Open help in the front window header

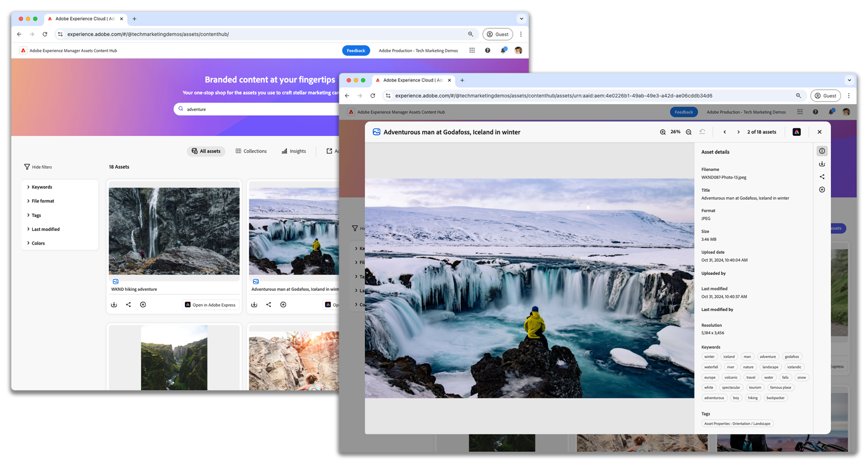[x=816, y=112]
